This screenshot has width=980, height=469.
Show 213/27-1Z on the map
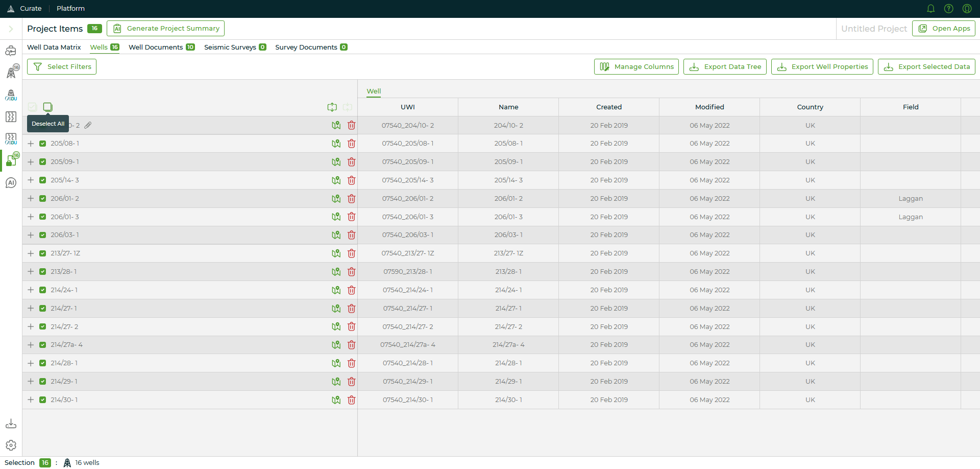[336, 253]
